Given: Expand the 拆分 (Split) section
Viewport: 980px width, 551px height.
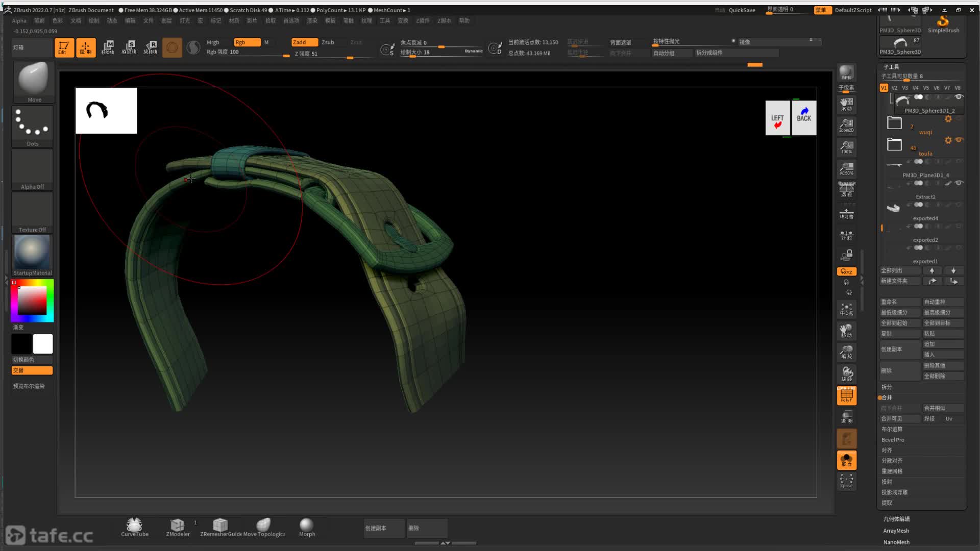Looking at the screenshot, I should (887, 387).
